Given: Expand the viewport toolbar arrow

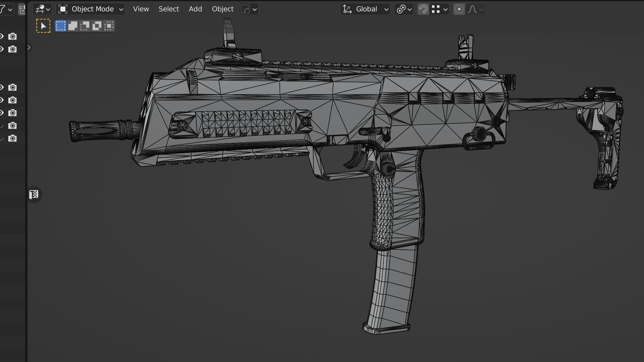Looking at the screenshot, I should point(29,48).
